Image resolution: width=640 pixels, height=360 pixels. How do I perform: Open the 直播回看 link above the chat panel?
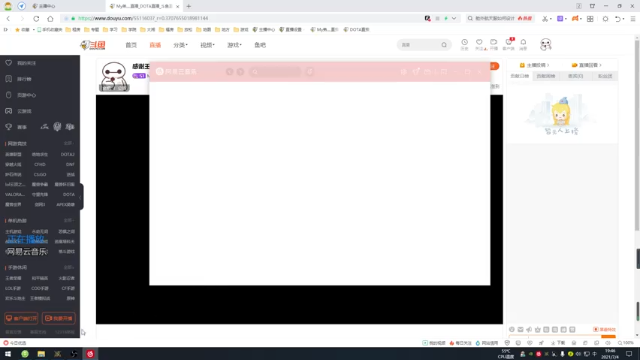click(587, 65)
